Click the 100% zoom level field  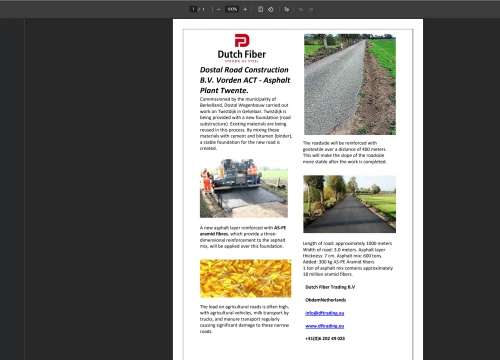point(232,9)
